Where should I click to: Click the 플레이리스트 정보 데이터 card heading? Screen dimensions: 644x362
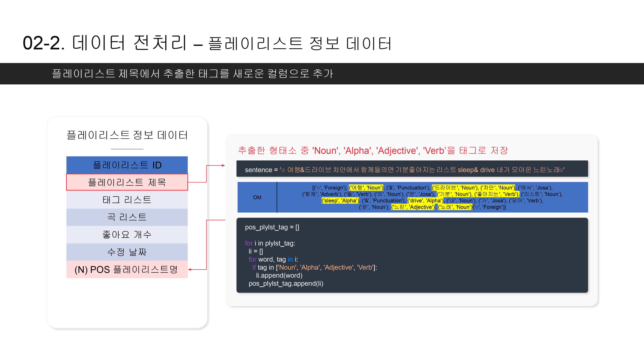point(127,135)
